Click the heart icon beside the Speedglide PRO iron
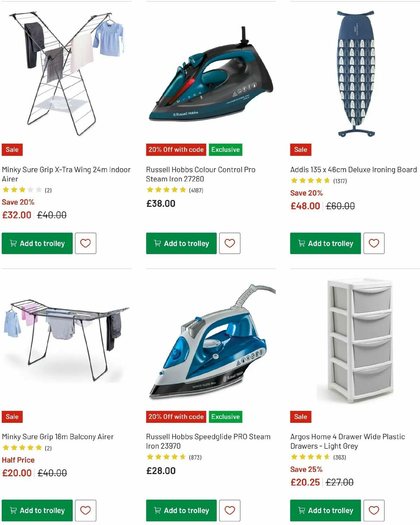This screenshot has width=420, height=525. point(230,511)
